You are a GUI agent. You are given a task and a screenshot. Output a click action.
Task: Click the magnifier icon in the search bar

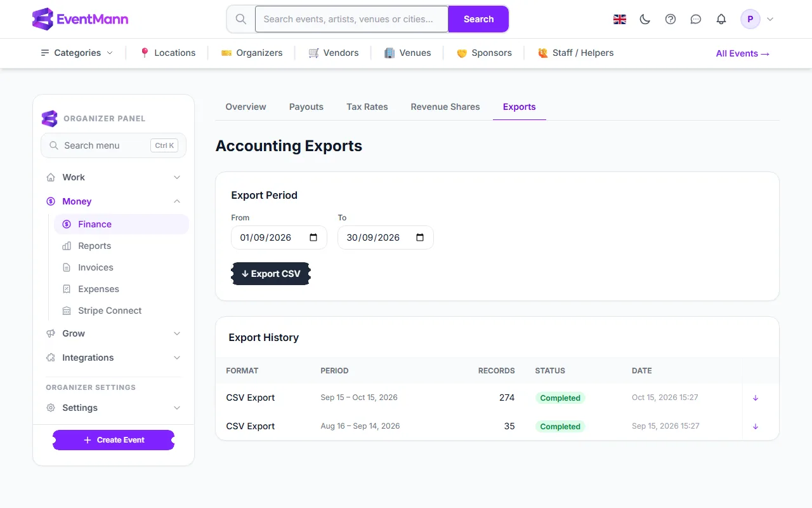click(x=241, y=19)
